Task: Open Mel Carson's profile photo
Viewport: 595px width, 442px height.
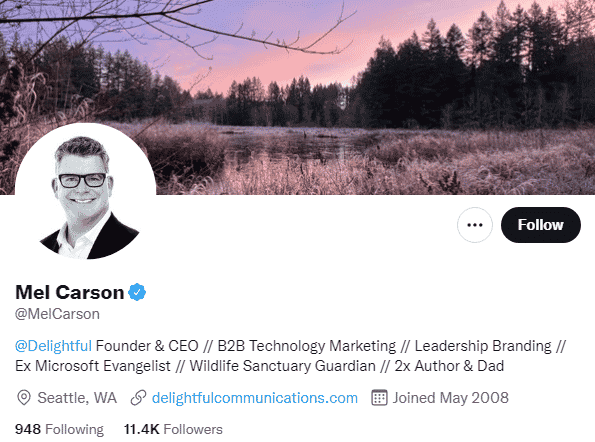Action: tap(85, 192)
